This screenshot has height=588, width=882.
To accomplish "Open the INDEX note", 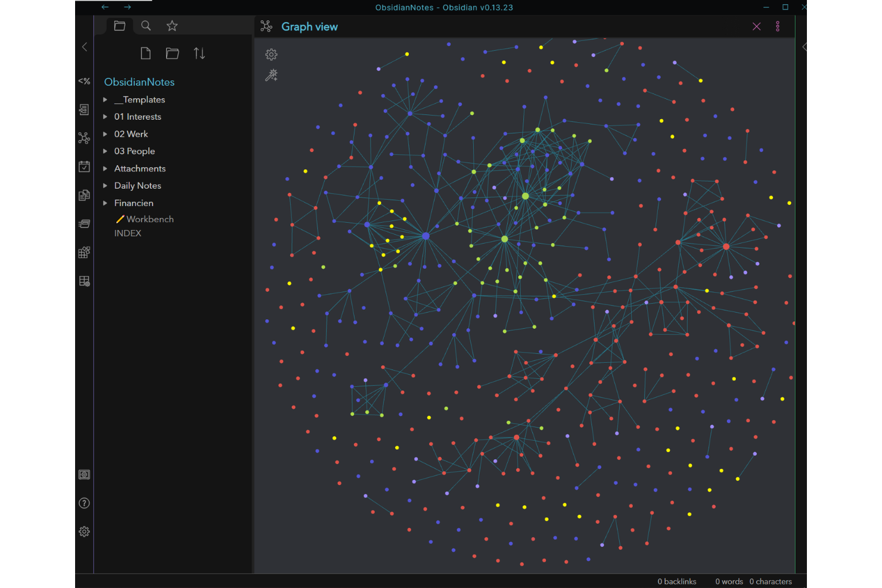I will point(128,234).
